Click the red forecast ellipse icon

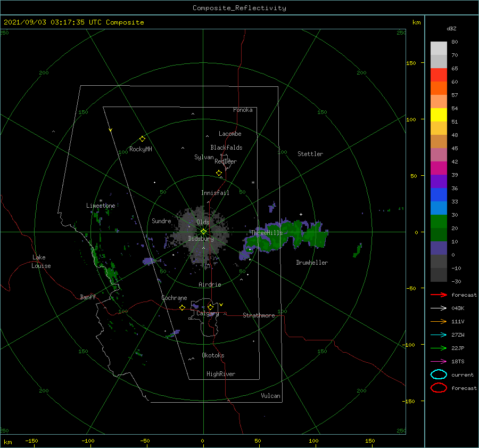coord(439,388)
